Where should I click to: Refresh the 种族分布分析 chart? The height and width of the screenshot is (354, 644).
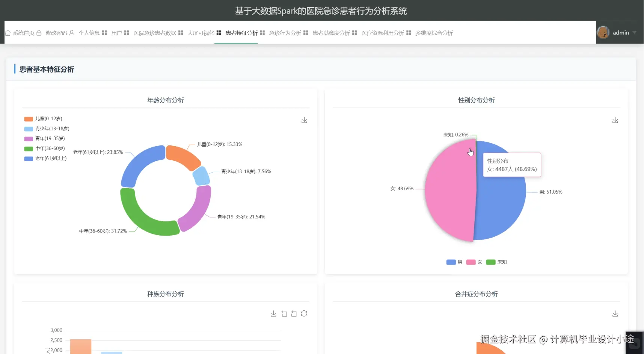point(304,313)
